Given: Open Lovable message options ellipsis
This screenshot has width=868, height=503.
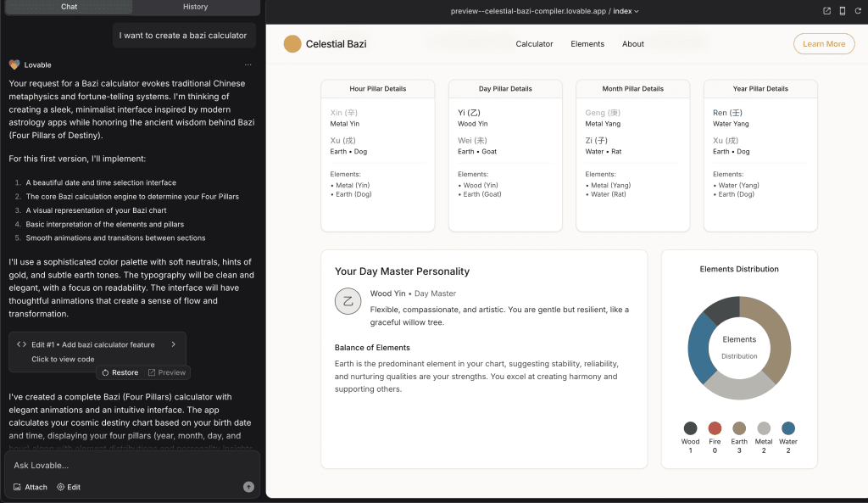Looking at the screenshot, I should 248,64.
